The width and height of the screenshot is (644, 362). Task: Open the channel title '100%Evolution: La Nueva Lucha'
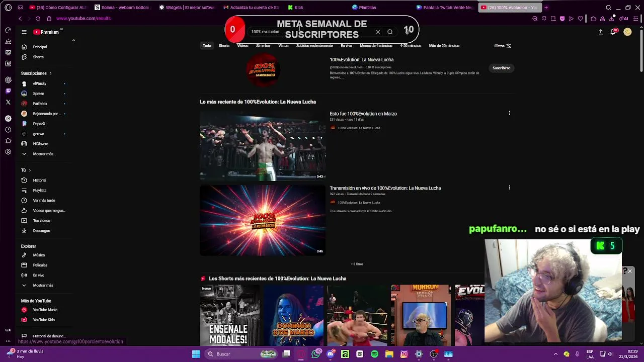coord(362,59)
